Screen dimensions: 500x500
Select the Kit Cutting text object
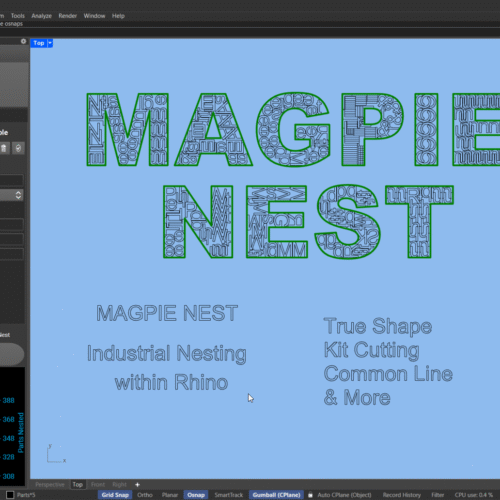click(372, 350)
